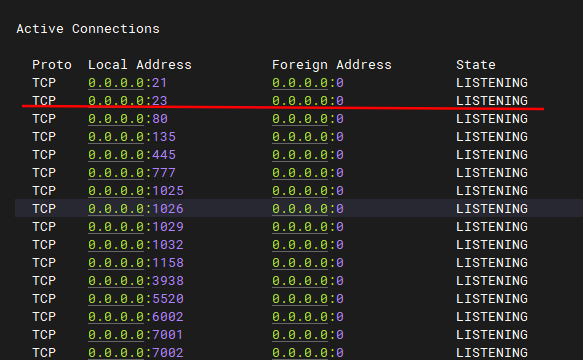Click TCP protocol in port 1032 row
The image size is (583, 360).
click(x=44, y=245)
